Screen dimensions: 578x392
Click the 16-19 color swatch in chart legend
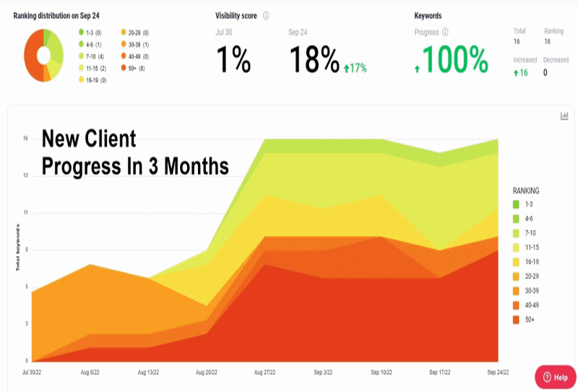coord(515,261)
